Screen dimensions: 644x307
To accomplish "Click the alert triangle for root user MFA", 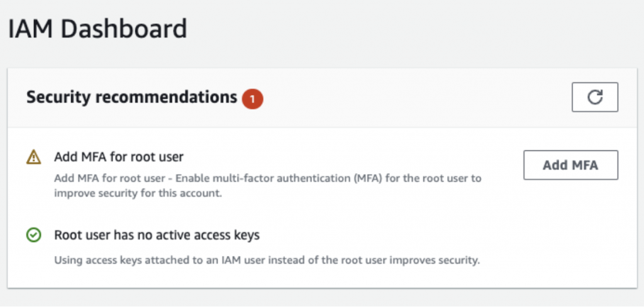I will tap(34, 157).
